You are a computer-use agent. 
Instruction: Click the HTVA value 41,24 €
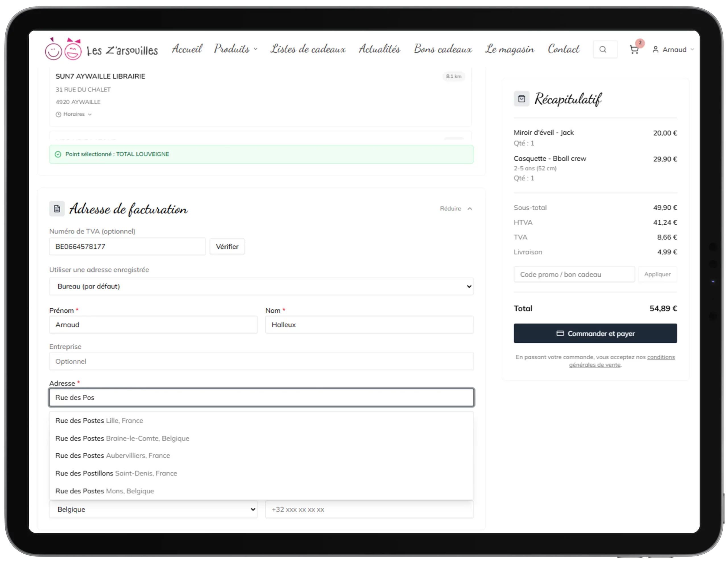coord(665,223)
